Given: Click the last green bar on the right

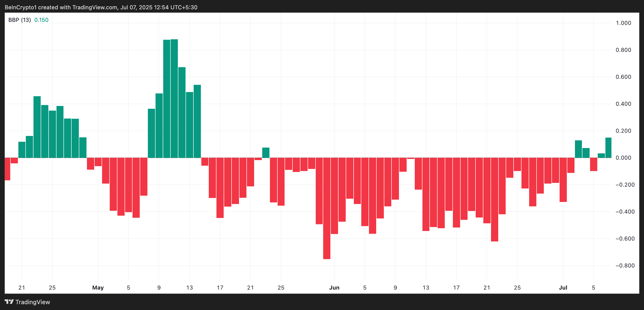Looking at the screenshot, I should [608, 148].
